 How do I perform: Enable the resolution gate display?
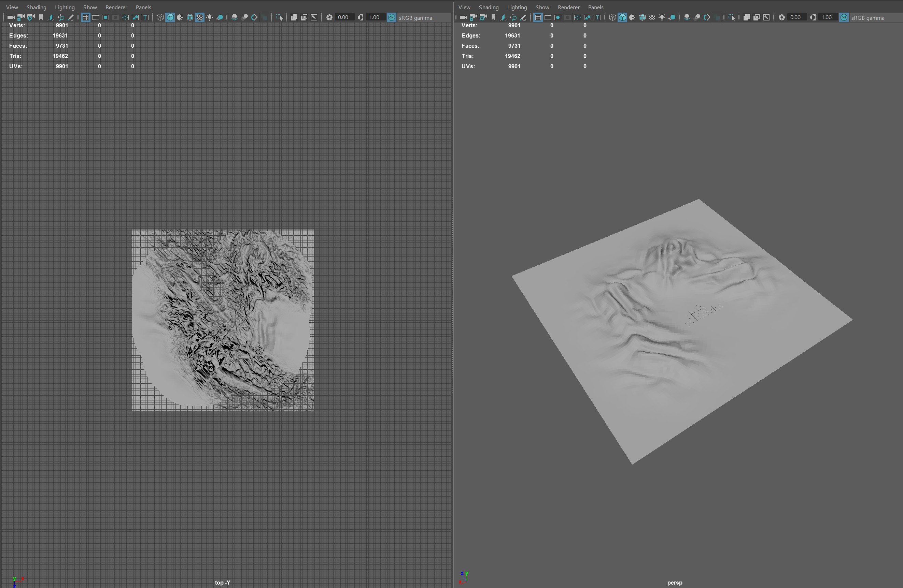(x=105, y=17)
